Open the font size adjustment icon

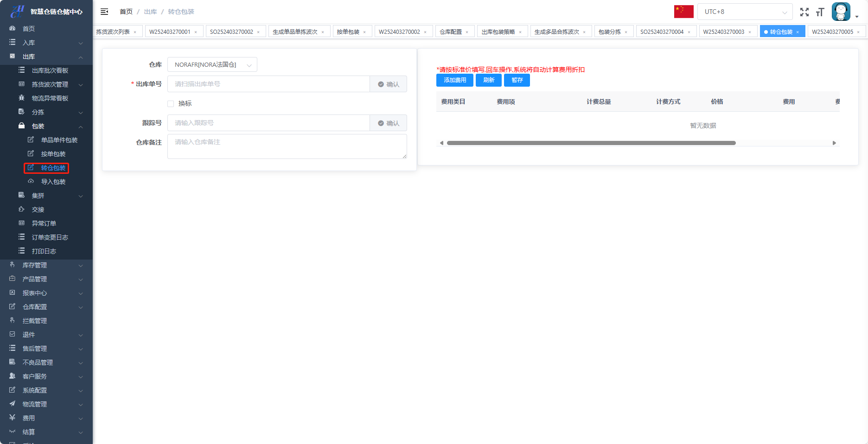[x=820, y=12]
